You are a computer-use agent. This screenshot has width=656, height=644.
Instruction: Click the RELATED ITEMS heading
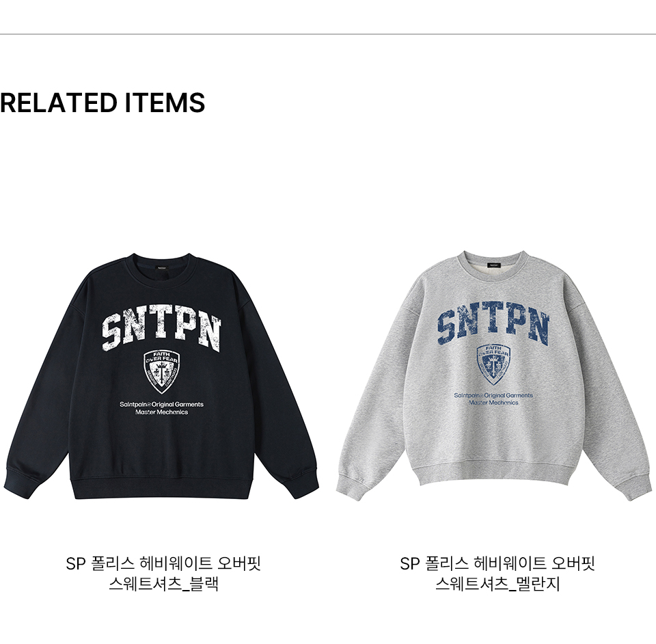[x=102, y=103]
